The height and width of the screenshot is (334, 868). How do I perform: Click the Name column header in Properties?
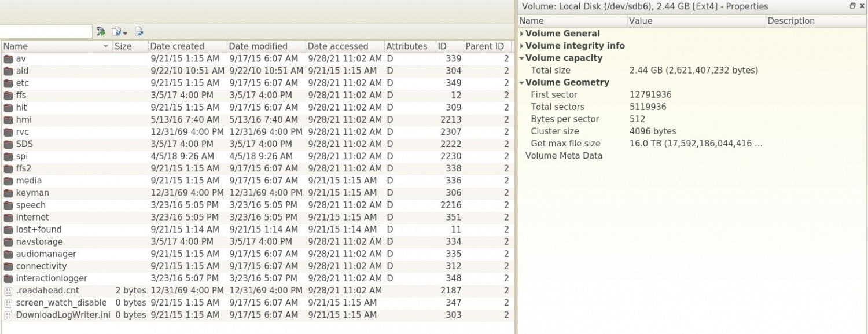572,21
